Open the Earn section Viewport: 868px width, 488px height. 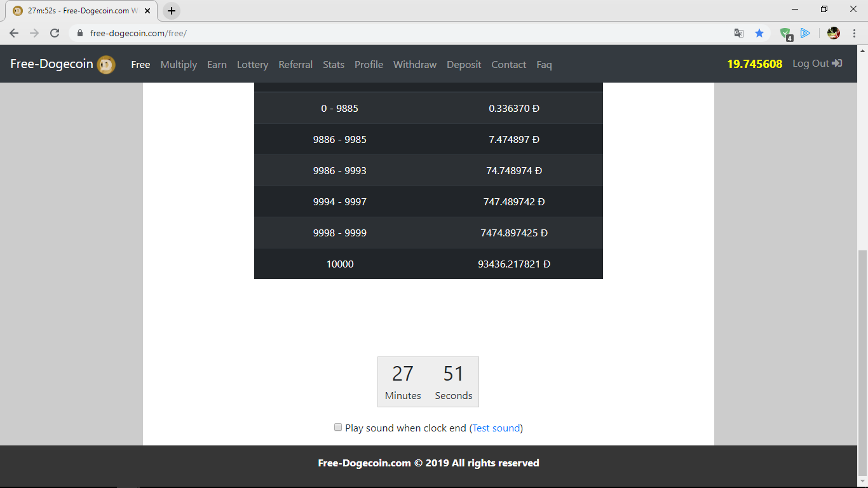point(217,64)
